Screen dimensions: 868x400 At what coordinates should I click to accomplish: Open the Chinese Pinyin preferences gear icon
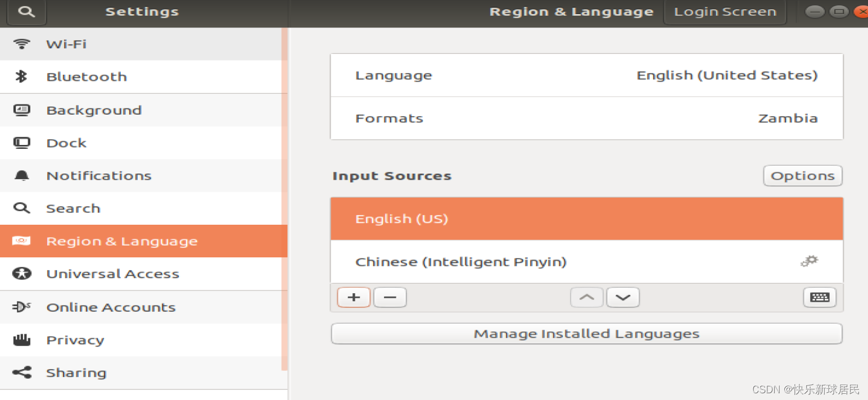coord(809,261)
